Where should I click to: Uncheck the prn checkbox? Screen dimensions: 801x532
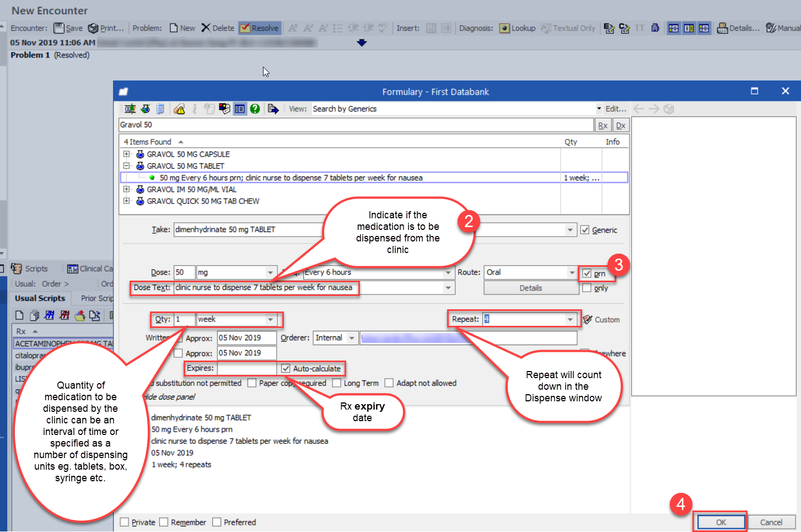587,273
